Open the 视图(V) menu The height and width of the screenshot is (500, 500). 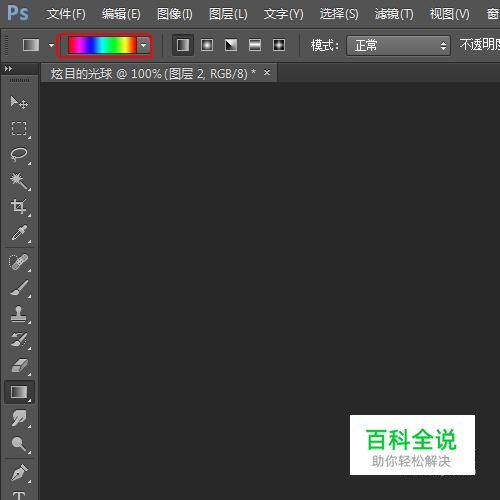[449, 14]
